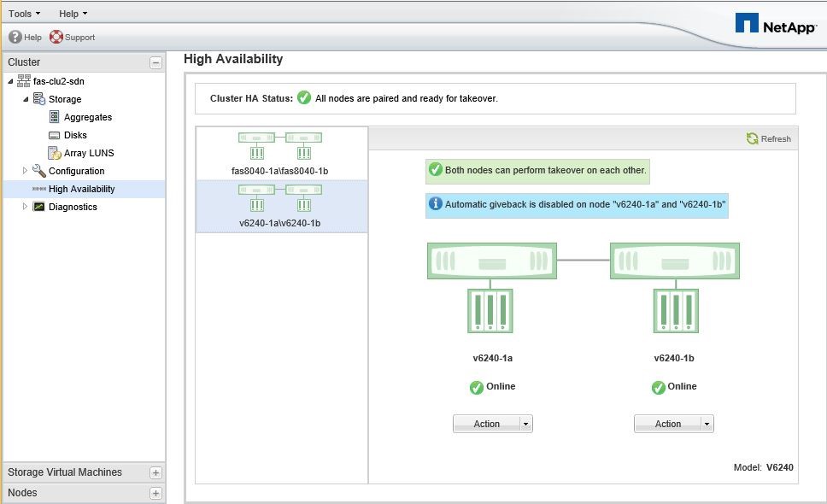This screenshot has height=504, width=827.
Task: Click the Aggregates icon
Action: tap(55, 116)
